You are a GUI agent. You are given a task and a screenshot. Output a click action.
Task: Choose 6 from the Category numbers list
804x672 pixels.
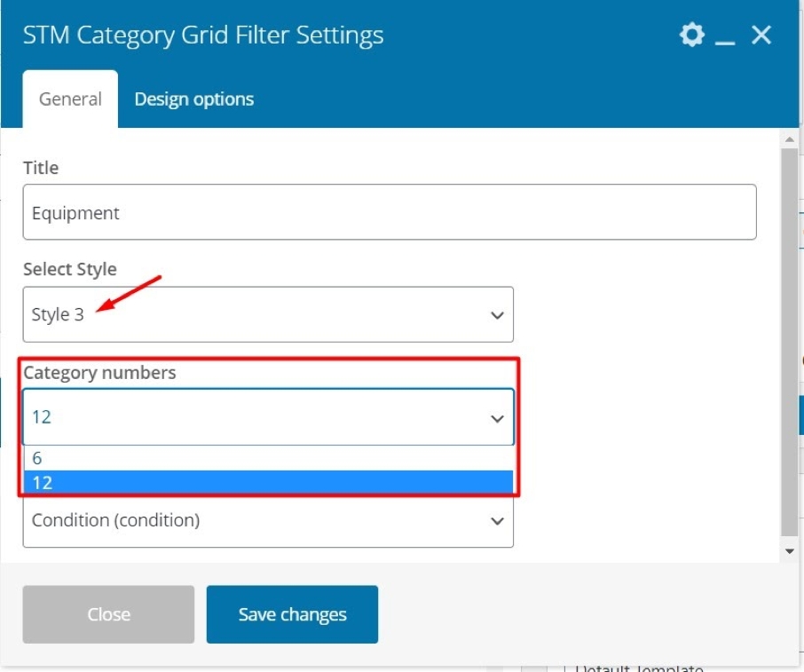(x=268, y=458)
